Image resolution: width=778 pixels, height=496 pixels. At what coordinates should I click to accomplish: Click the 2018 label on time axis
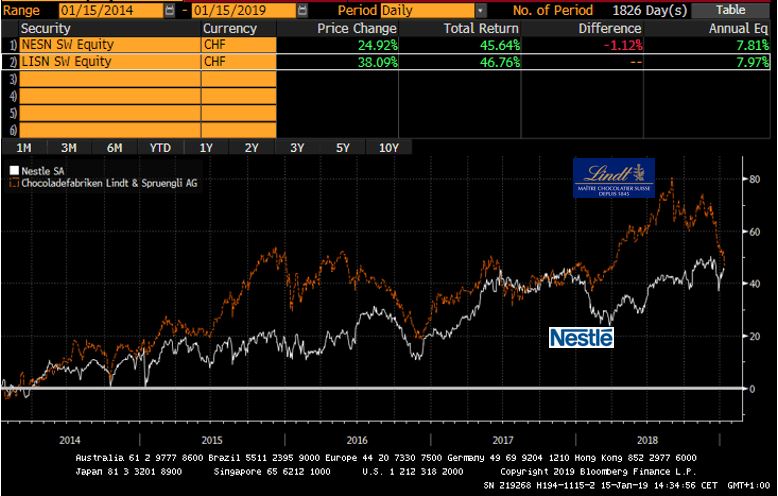(x=648, y=440)
